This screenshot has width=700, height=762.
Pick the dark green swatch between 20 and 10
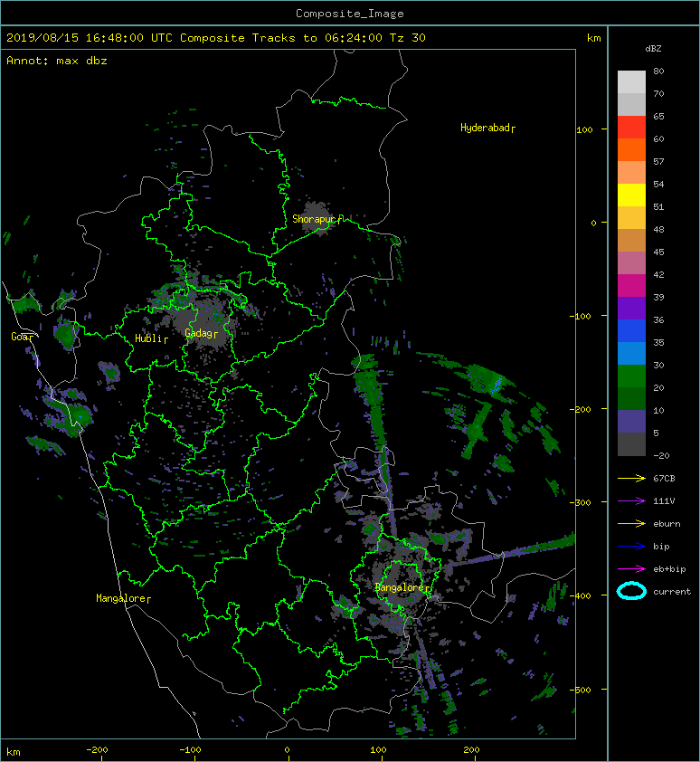coord(631,398)
